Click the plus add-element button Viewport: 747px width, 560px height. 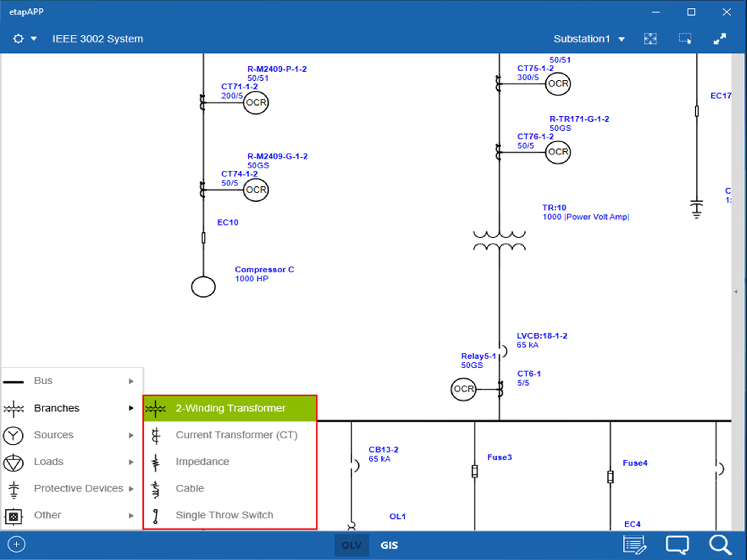(16, 544)
